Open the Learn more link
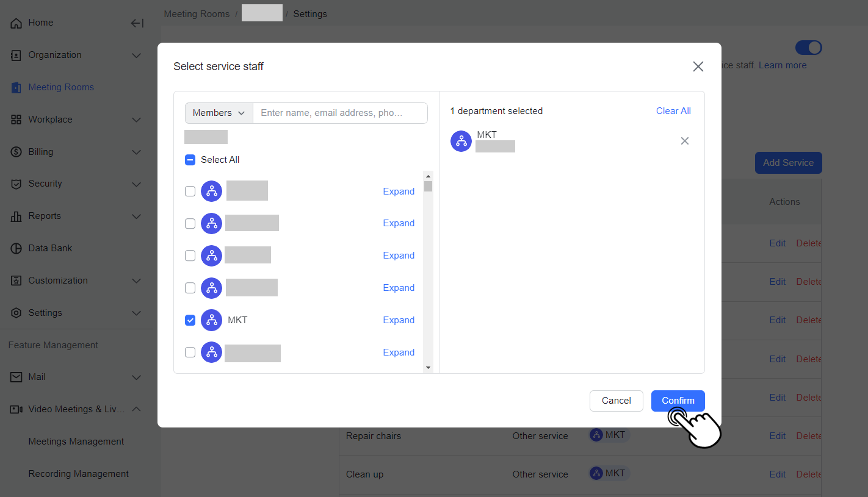 (783, 65)
